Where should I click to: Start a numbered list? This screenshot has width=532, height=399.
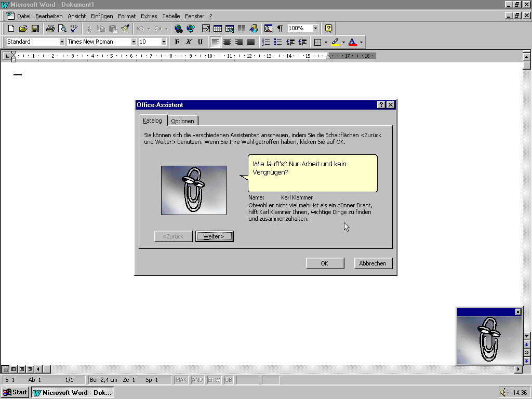pos(266,42)
